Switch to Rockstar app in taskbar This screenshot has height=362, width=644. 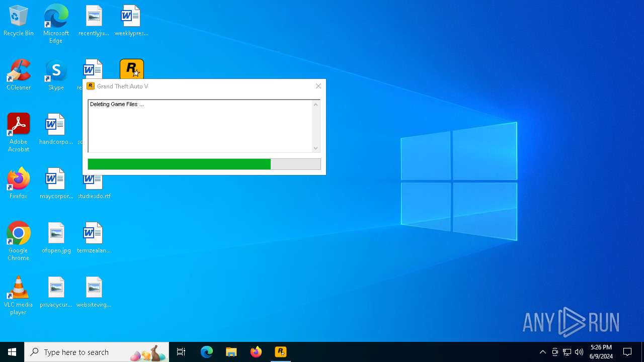281,352
